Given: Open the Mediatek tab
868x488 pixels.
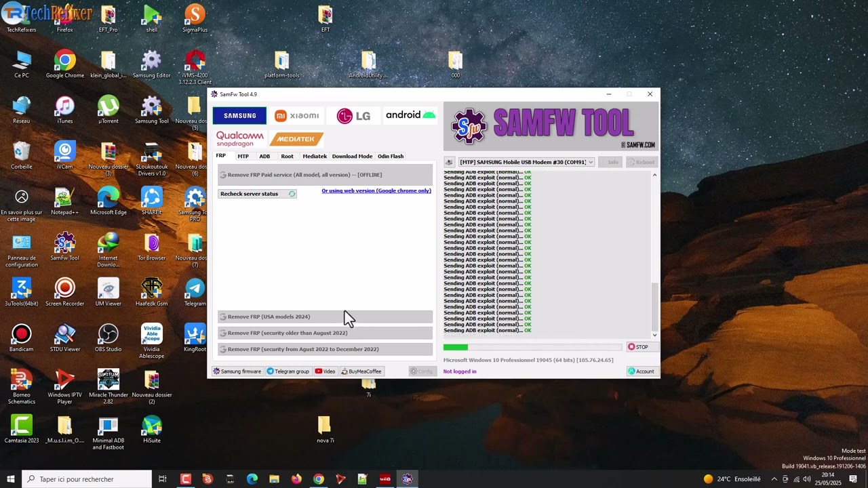Looking at the screenshot, I should pyautogui.click(x=315, y=156).
